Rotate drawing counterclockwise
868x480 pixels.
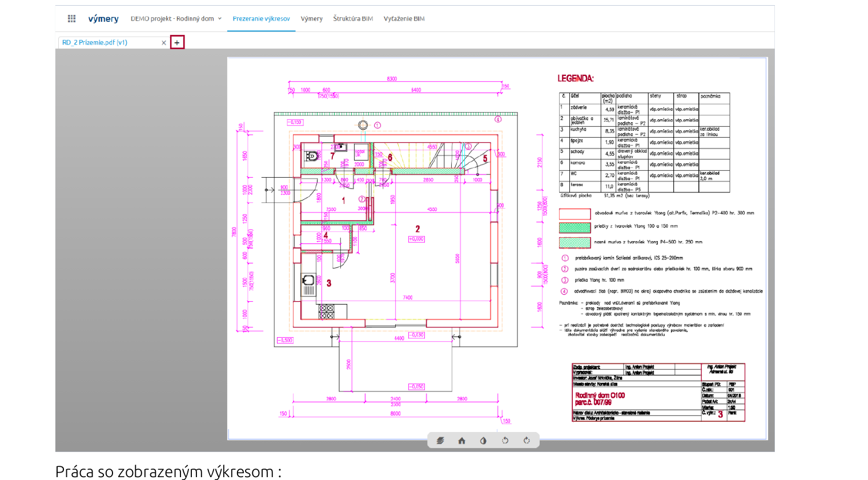[505, 441]
